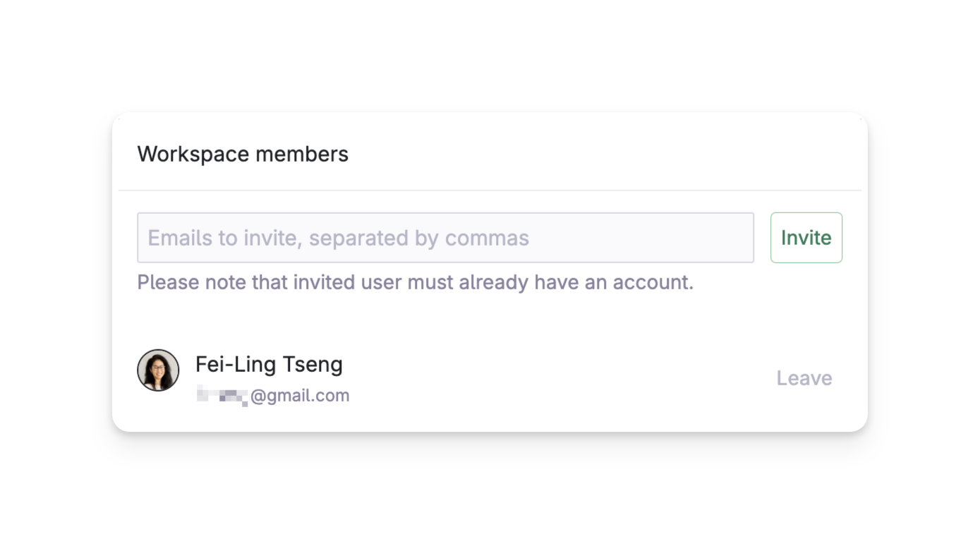This screenshot has width=980, height=544.
Task: Send invitations with the Invite button
Action: point(806,238)
